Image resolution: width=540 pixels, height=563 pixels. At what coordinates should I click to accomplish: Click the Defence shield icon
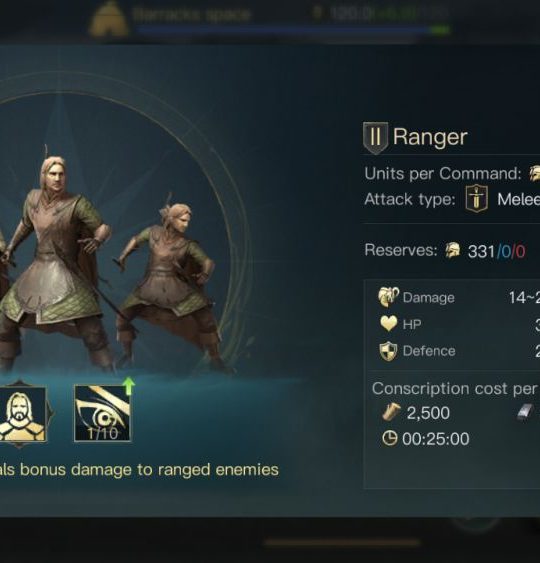(388, 351)
